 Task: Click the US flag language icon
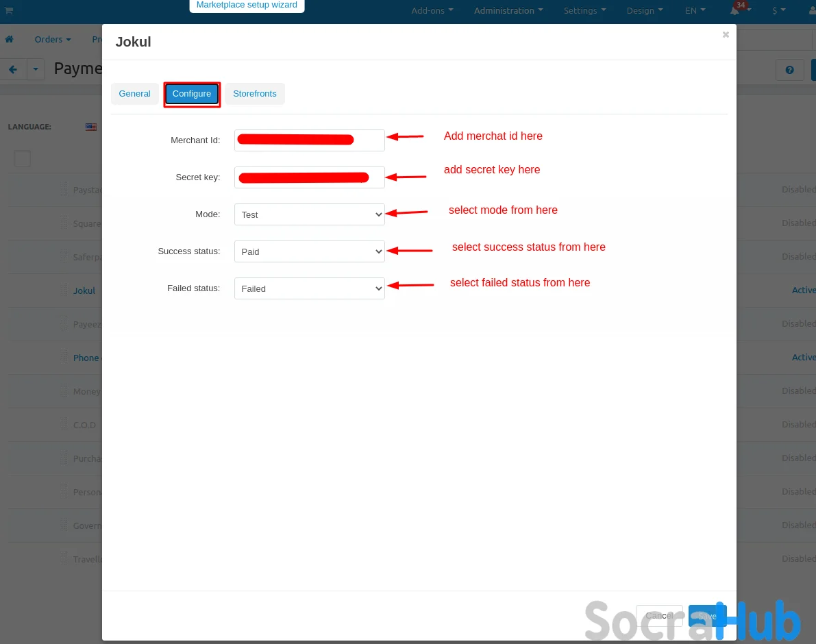pyautogui.click(x=91, y=127)
